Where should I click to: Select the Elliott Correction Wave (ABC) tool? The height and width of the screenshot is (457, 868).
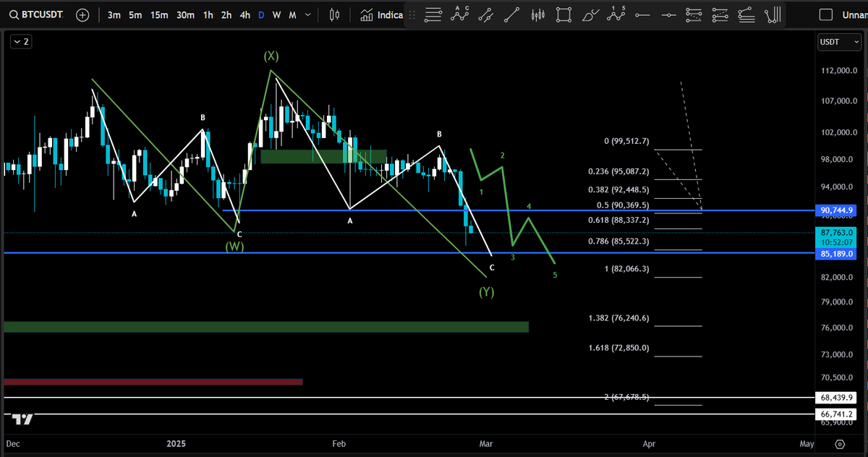pos(461,14)
